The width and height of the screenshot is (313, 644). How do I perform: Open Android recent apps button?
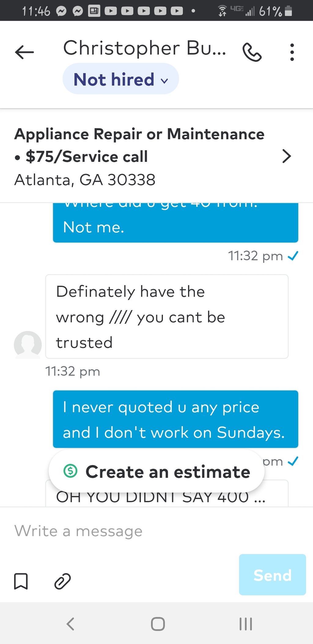246,624
